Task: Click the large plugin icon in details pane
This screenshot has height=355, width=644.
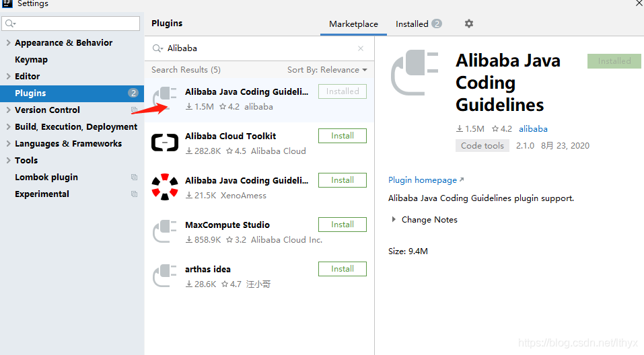Action: [415, 73]
